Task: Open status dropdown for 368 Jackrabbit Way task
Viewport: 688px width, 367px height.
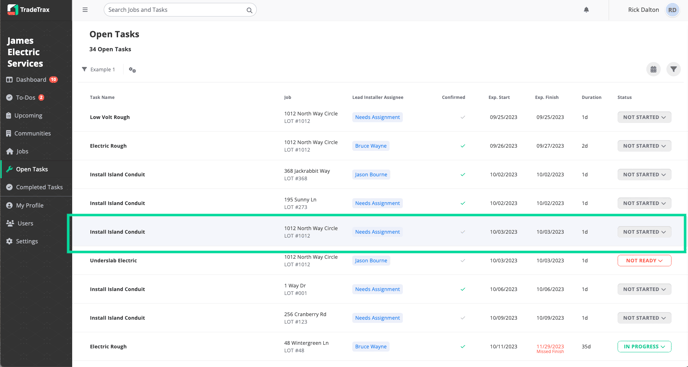Action: (x=644, y=175)
